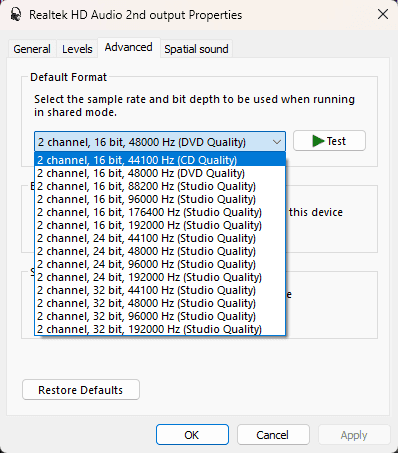
Task: Select 2 channel, 32 bit, 44100 Hz option
Action: coord(160,290)
